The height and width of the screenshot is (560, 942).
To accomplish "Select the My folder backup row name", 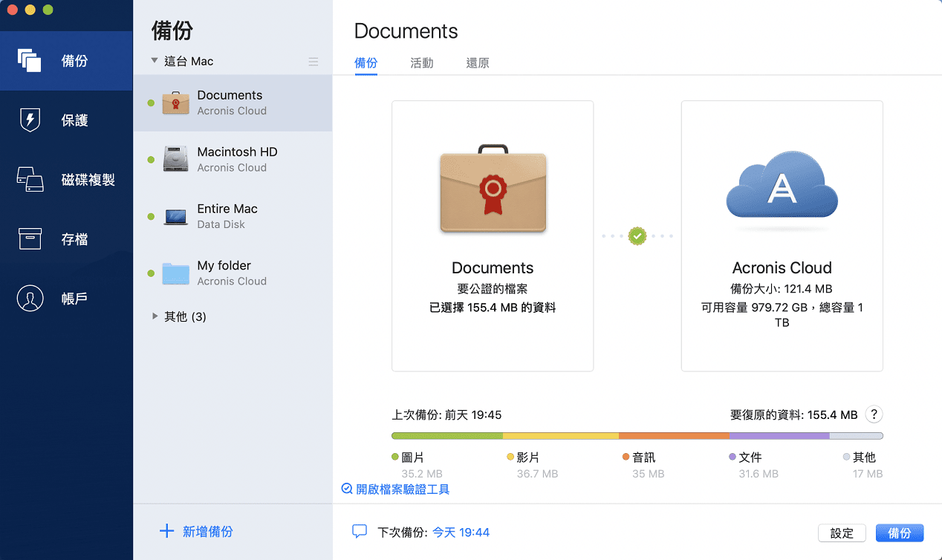I will tap(224, 265).
